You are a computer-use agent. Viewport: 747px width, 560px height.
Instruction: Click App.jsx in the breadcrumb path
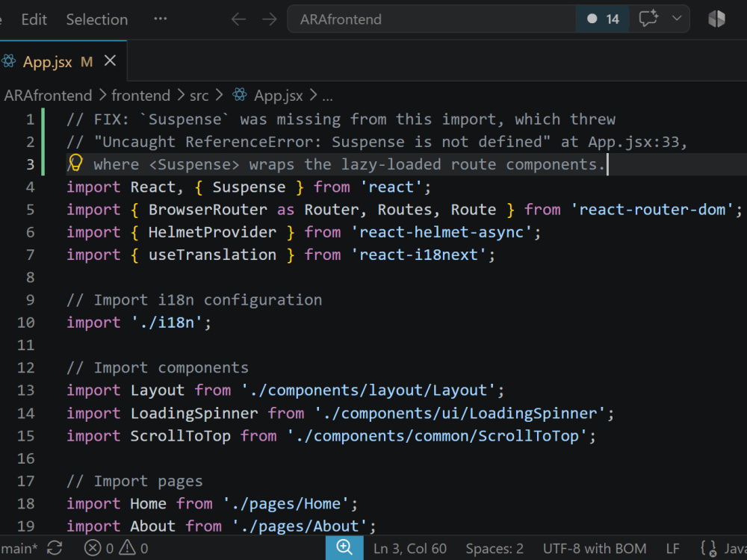click(278, 96)
